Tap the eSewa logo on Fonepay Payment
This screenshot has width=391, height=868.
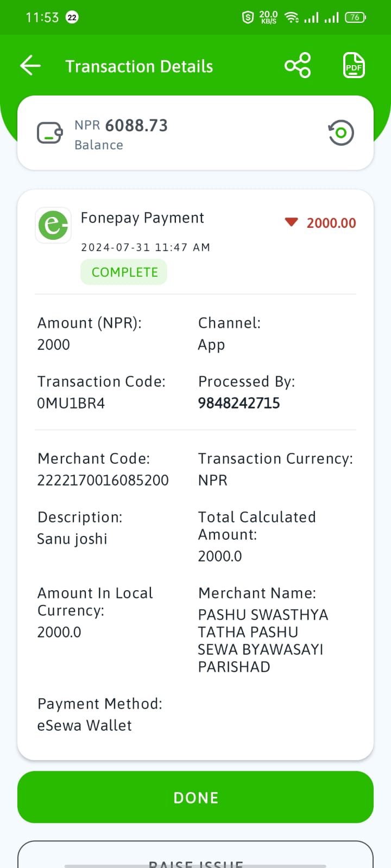(x=53, y=225)
